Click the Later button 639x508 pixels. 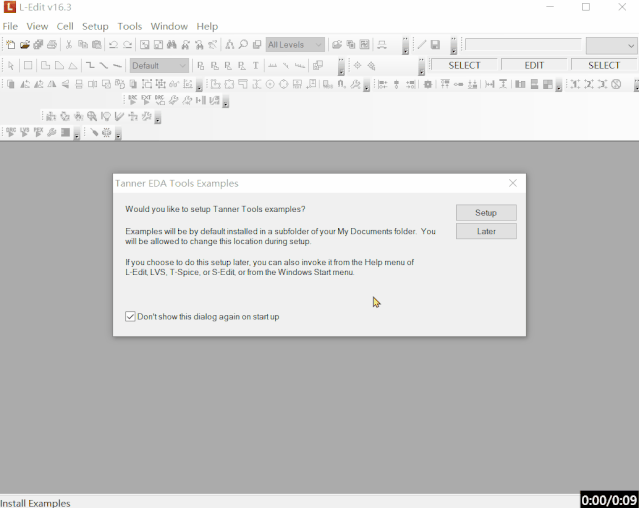click(x=486, y=231)
